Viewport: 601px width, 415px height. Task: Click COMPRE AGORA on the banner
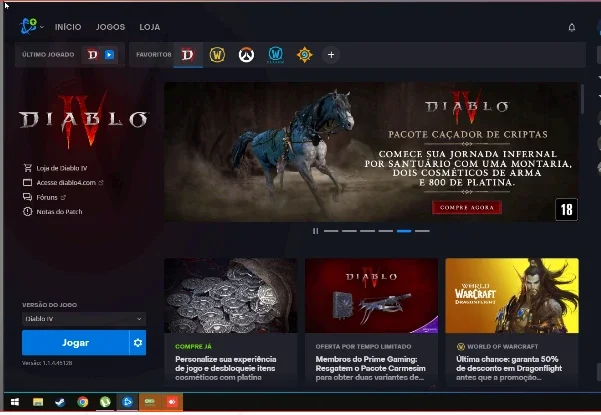(x=466, y=207)
